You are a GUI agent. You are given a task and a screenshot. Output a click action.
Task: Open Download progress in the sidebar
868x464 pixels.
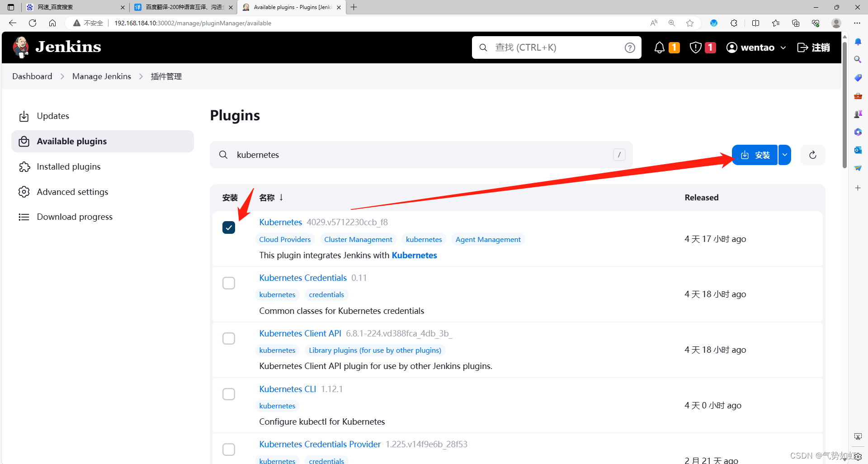point(103,217)
